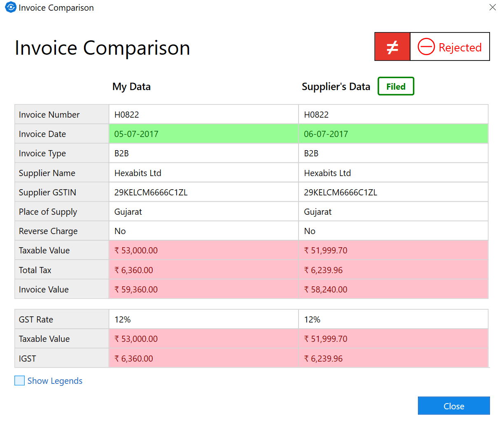Click the Supplier GSTIN row label
504x427 pixels.
point(47,193)
